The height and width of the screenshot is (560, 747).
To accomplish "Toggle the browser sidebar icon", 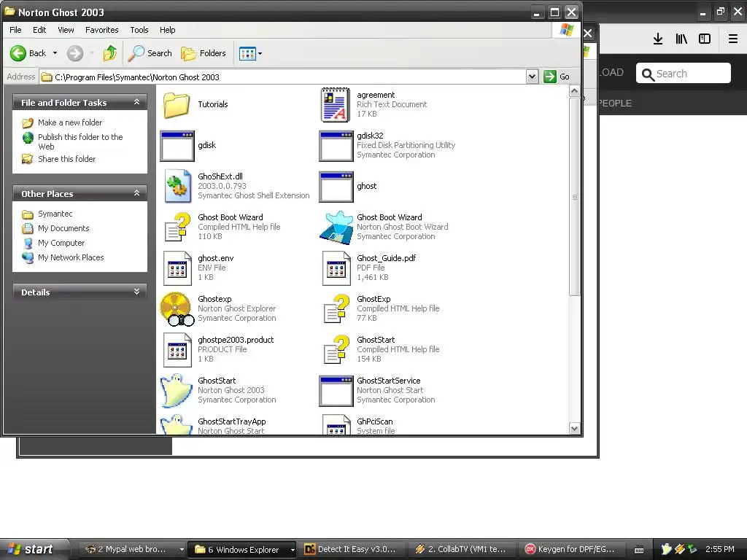I will tap(705, 39).
